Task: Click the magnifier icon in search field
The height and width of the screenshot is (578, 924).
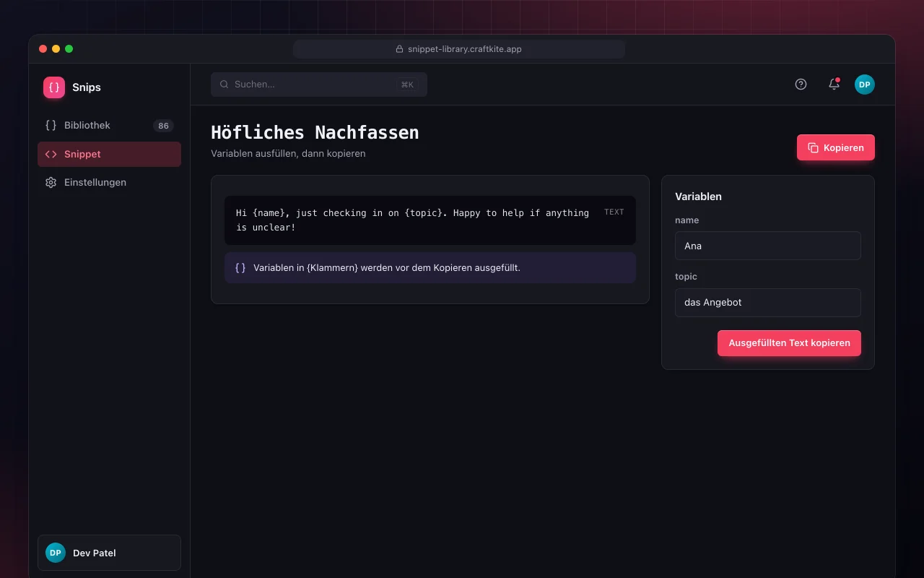Action: coord(225,85)
